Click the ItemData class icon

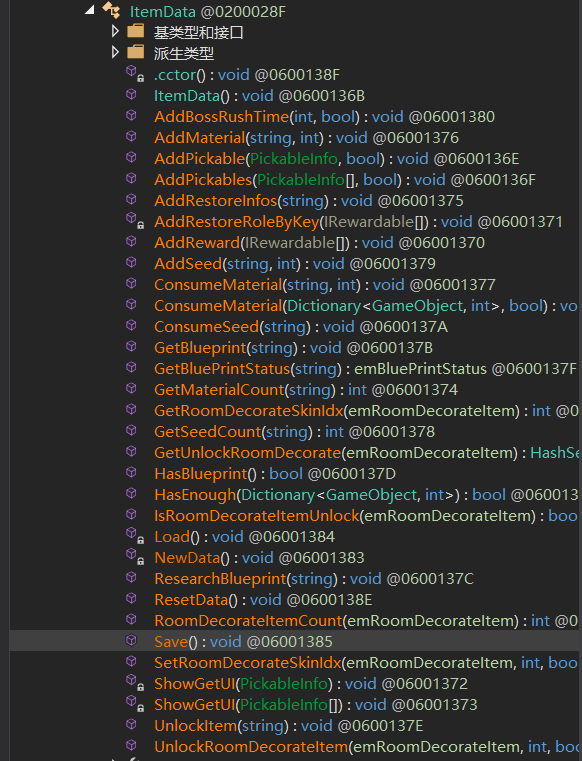pos(112,10)
